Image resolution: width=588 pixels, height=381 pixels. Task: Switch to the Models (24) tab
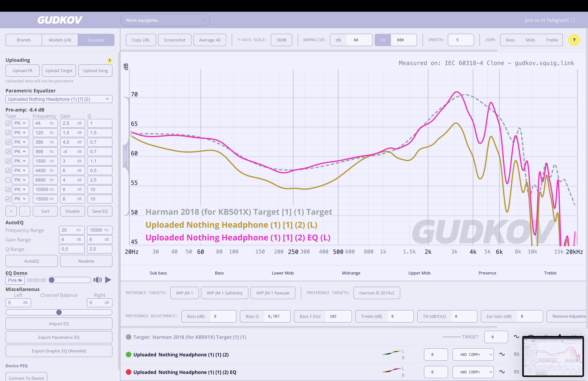pos(60,40)
